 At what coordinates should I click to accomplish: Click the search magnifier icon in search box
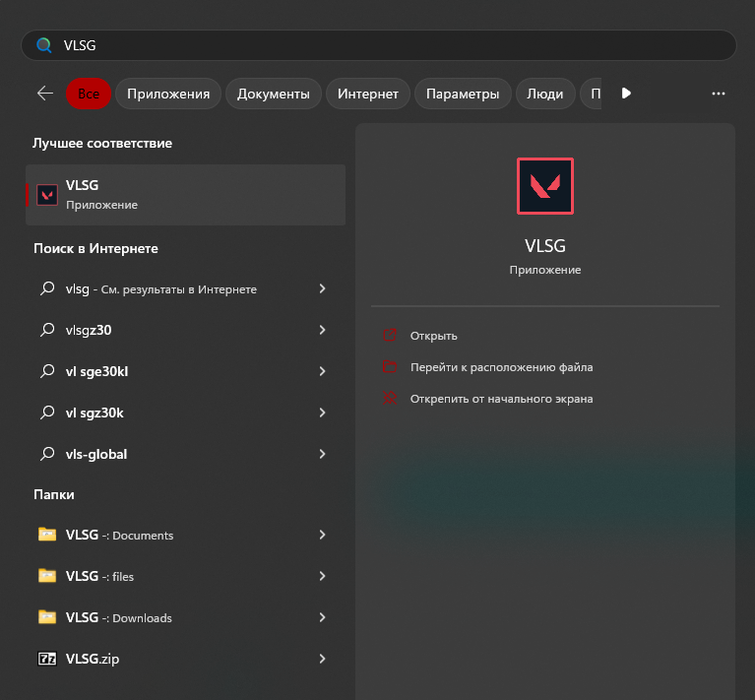43,45
